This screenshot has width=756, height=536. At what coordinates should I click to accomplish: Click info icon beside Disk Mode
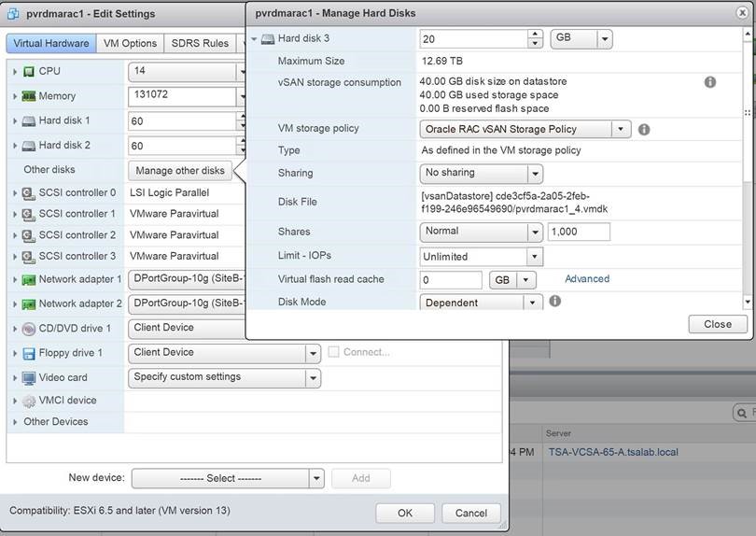pyautogui.click(x=554, y=301)
